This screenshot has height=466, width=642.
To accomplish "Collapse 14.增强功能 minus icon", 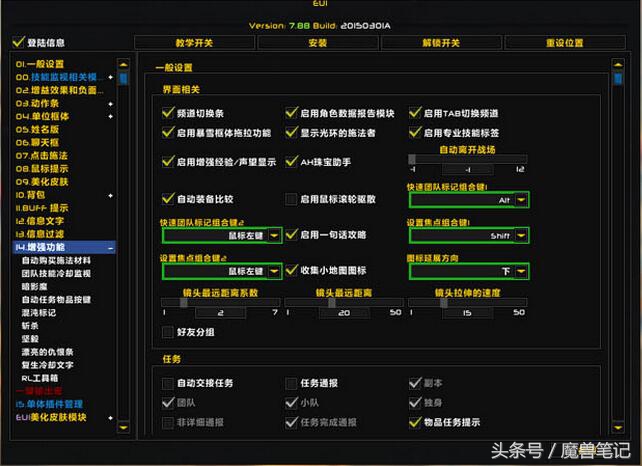I will point(110,248).
